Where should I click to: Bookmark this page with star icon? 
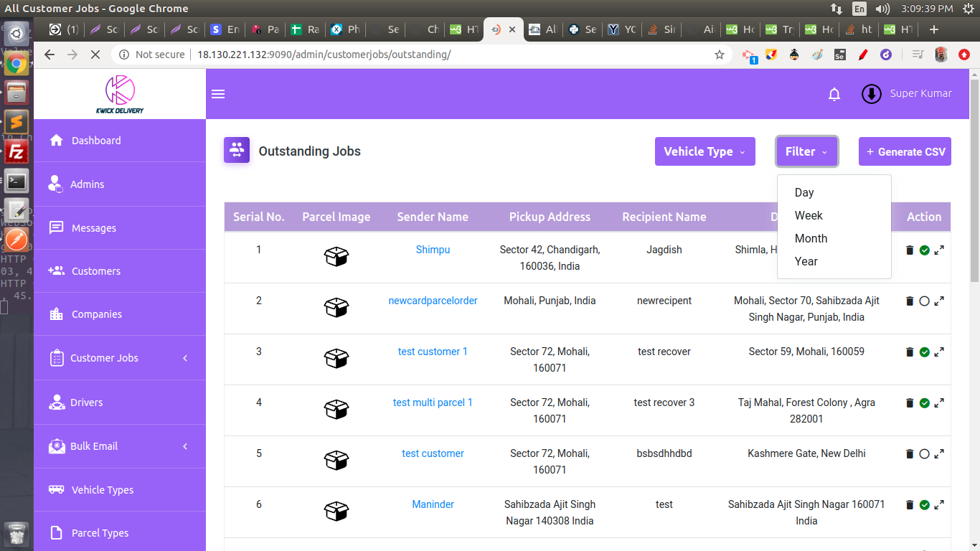[x=719, y=55]
